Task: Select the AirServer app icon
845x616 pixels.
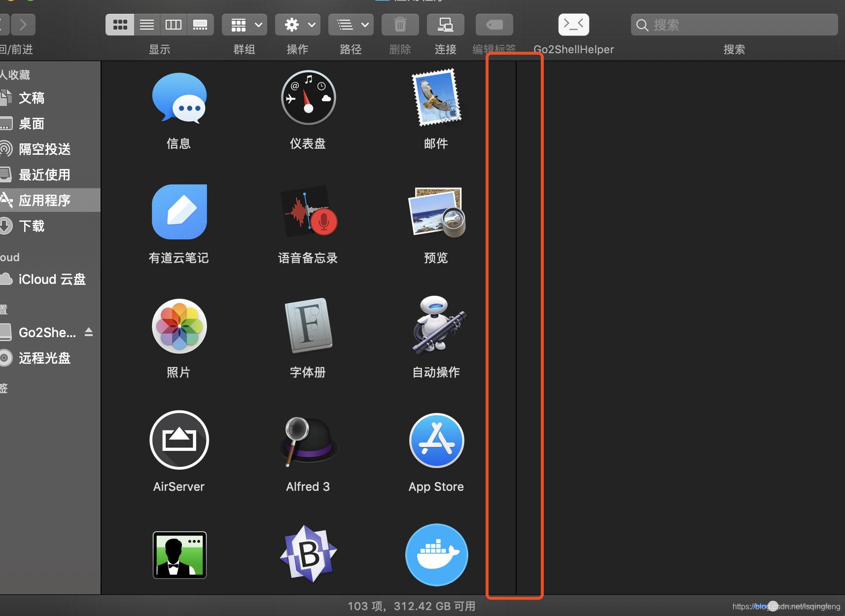Action: point(179,440)
